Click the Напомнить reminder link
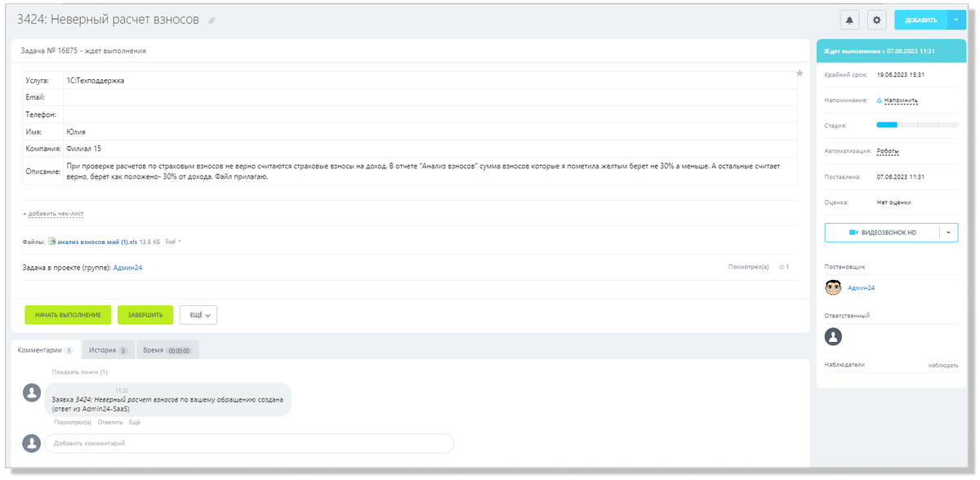The image size is (980, 480). click(901, 100)
